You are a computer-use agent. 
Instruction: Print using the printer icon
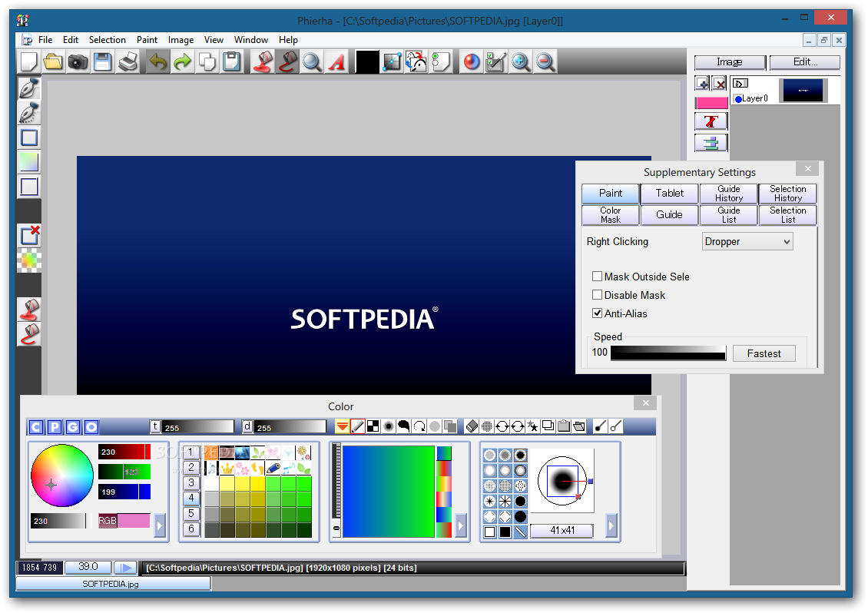(x=128, y=62)
